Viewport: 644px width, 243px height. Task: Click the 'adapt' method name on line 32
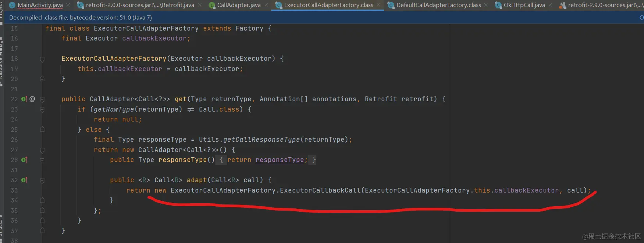click(197, 180)
